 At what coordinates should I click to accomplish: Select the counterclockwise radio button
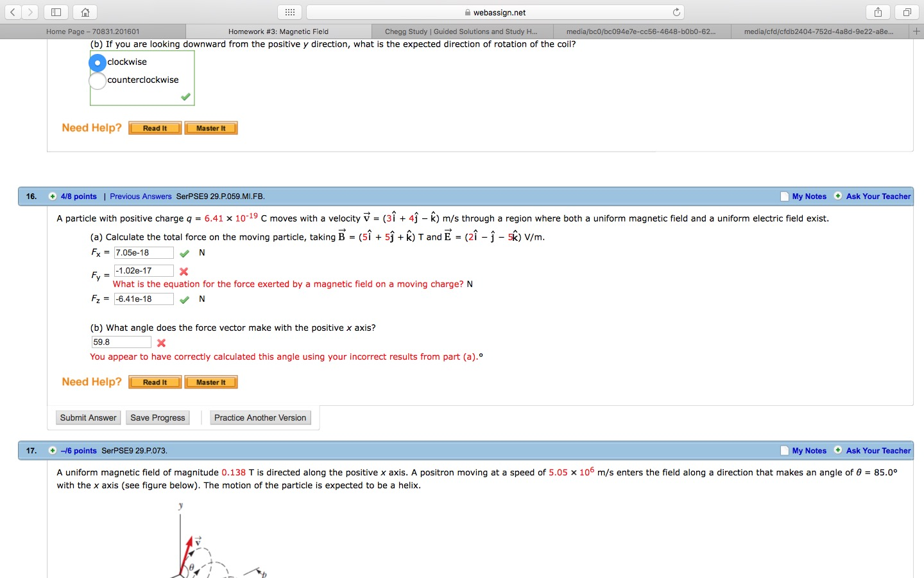(97, 80)
